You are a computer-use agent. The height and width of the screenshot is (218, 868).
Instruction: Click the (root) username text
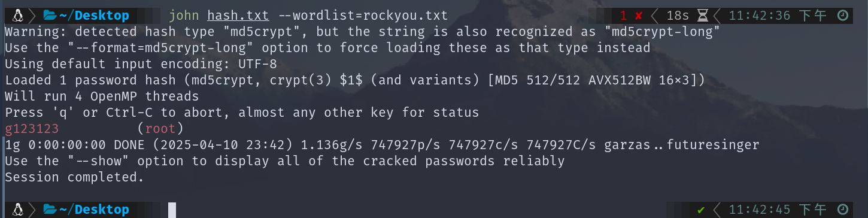(160, 129)
